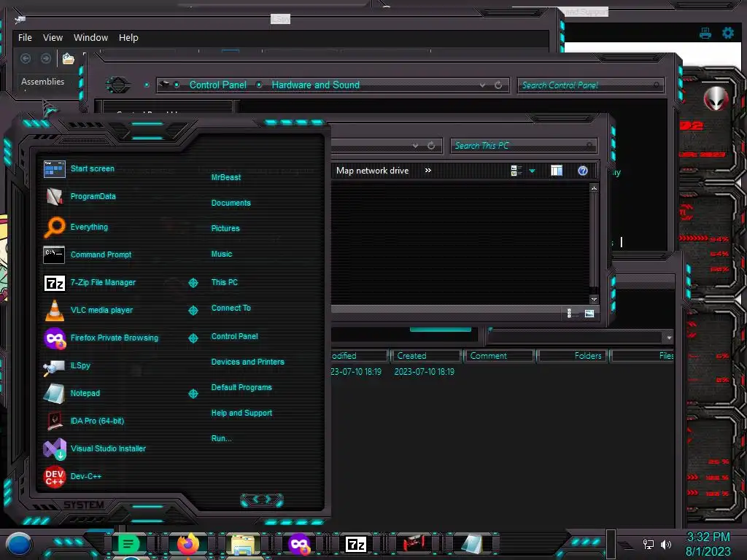Screen dimensions: 747x560
Task: Select the Assemblies panel tab in ILSpy
Action: coord(42,82)
